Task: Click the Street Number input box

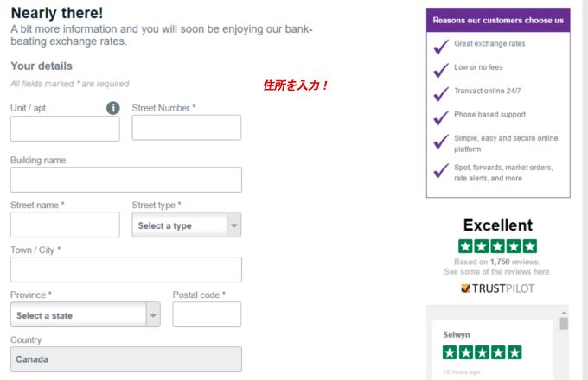Action: (x=186, y=128)
